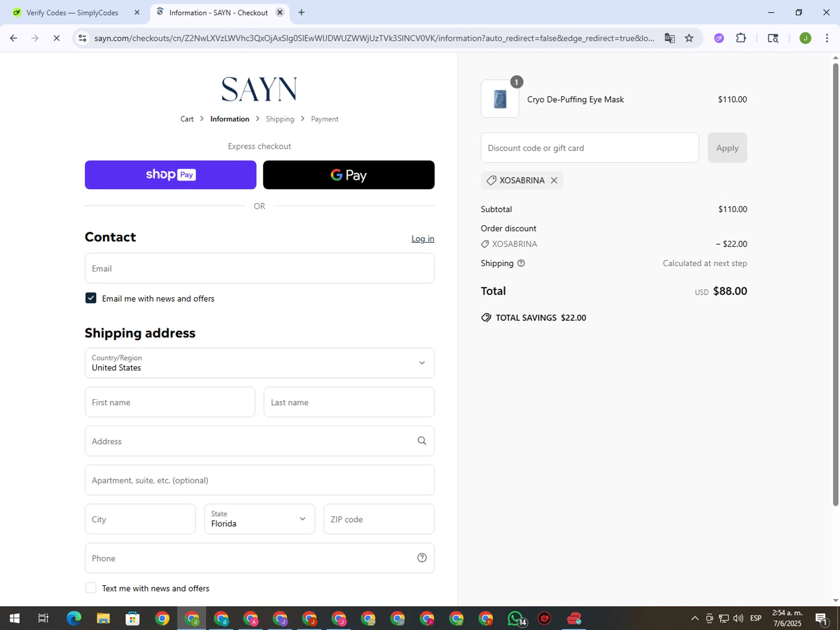Image resolution: width=840 pixels, height=630 pixels.
Task: Click the address bar URL
Action: tap(374, 38)
